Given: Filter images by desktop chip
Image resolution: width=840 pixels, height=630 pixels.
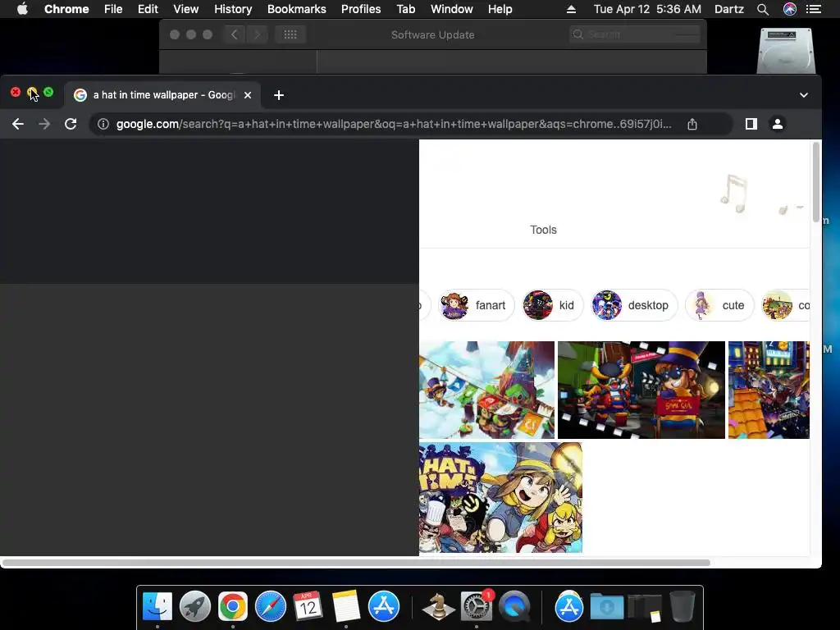Looking at the screenshot, I should tap(634, 305).
